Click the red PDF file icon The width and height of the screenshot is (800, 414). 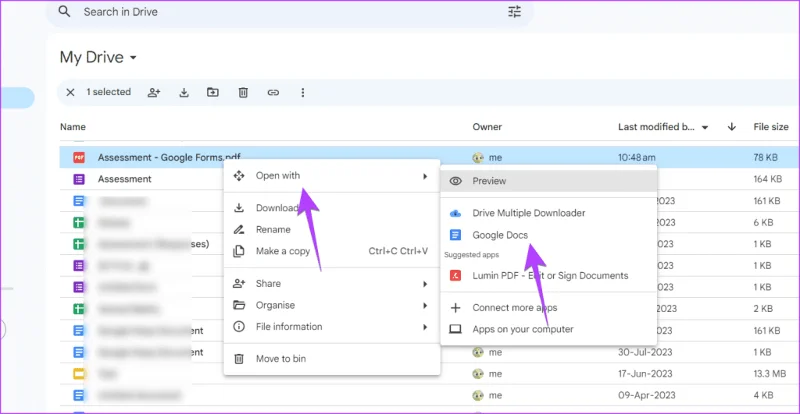click(x=79, y=157)
